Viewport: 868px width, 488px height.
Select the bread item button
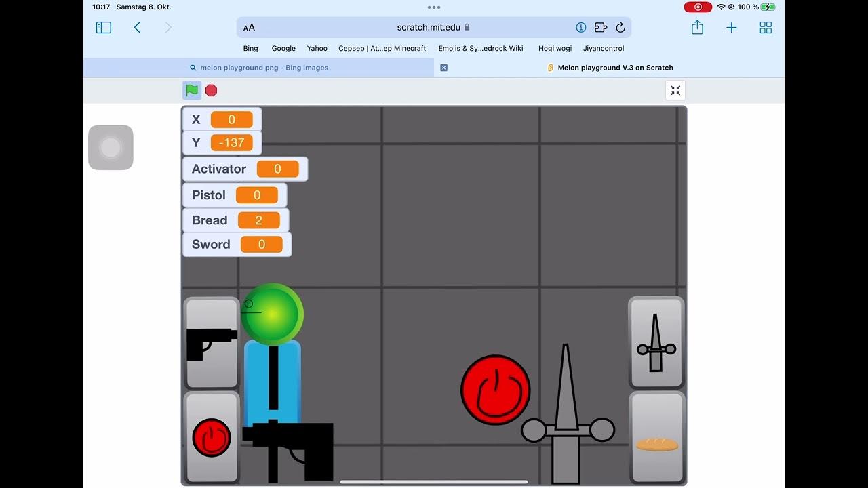click(656, 437)
